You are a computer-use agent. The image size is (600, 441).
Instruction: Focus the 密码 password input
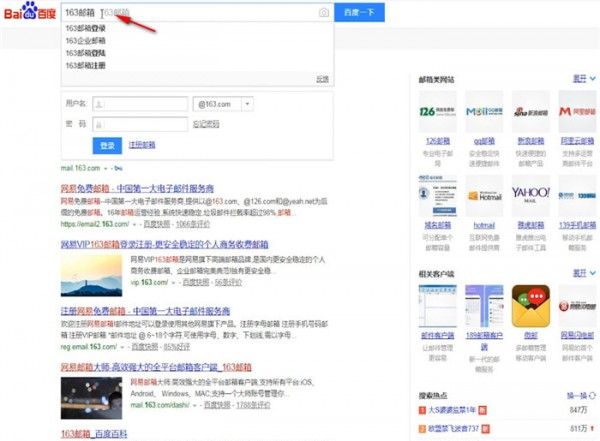point(140,124)
